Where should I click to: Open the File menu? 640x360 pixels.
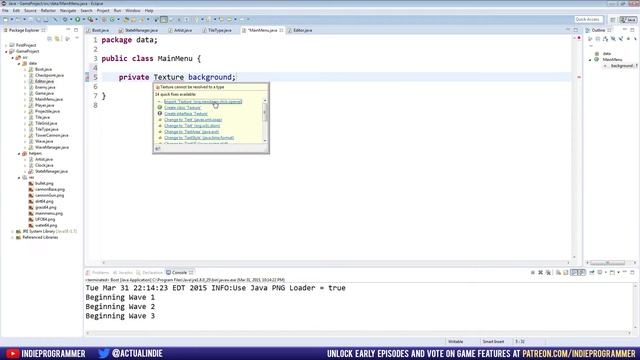click(5, 11)
